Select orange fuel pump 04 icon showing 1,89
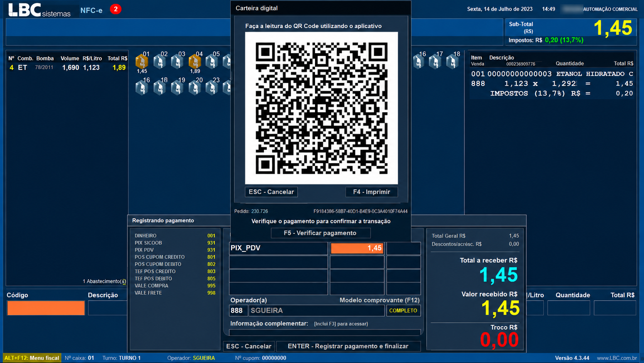The width and height of the screenshot is (644, 363). click(x=195, y=62)
